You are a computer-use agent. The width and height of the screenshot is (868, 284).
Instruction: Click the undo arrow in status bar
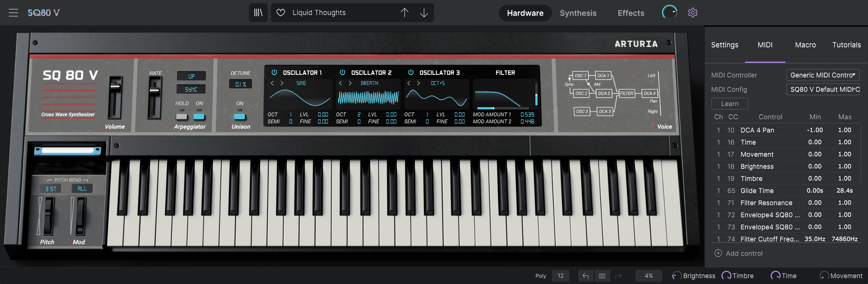(x=586, y=276)
